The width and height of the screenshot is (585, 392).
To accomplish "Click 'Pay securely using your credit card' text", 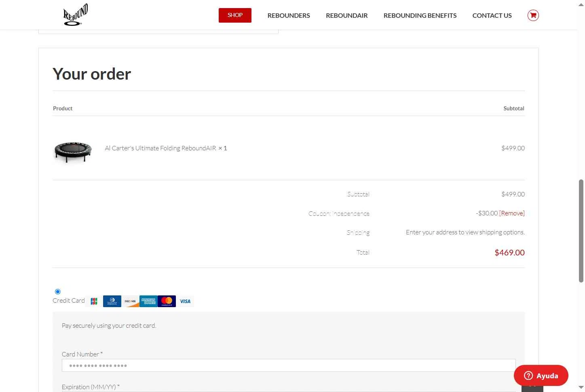I will (109, 326).
